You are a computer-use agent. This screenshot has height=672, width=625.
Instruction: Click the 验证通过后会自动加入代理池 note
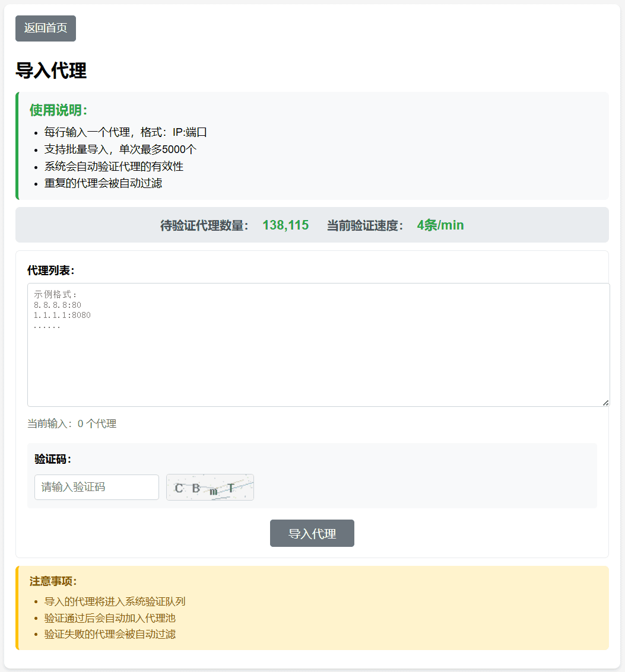(110, 618)
